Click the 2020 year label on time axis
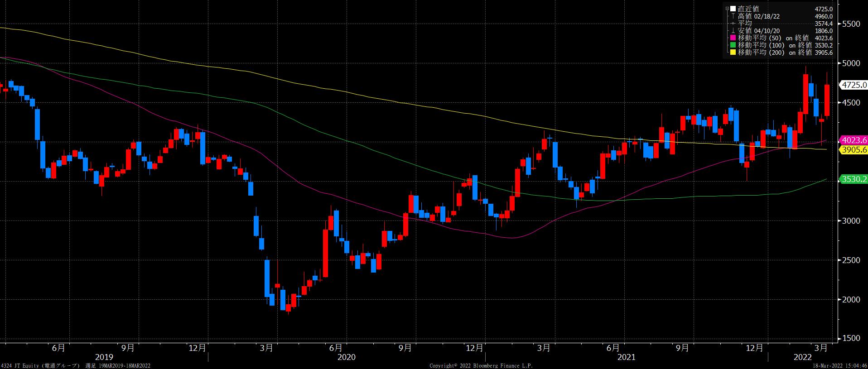This screenshot has width=868, height=369. (x=347, y=357)
